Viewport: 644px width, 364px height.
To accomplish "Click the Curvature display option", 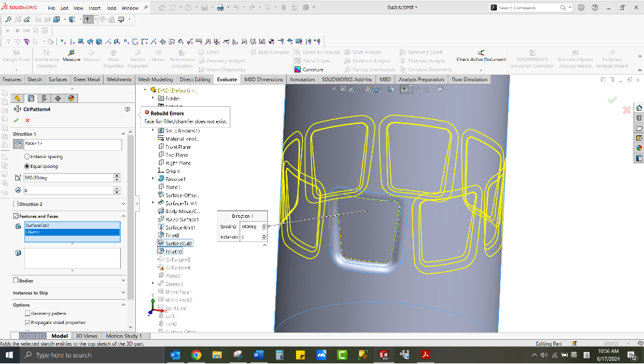I will (x=309, y=70).
